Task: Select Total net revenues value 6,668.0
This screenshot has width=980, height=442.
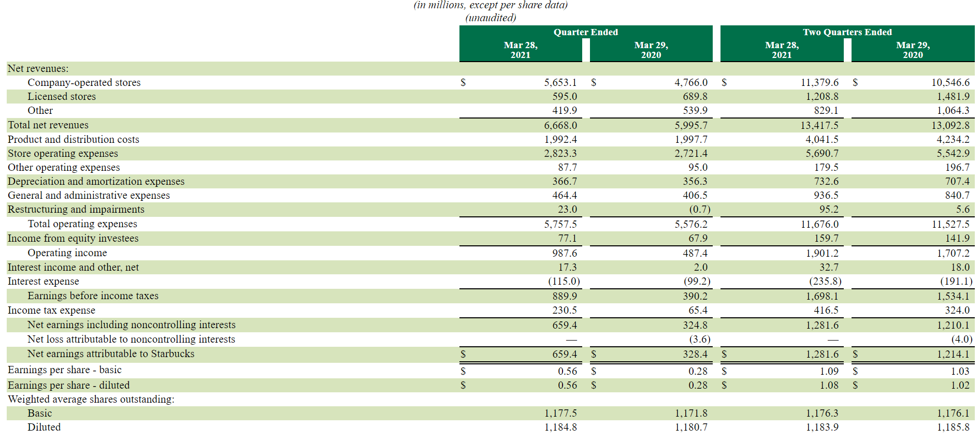Action: pos(560,125)
